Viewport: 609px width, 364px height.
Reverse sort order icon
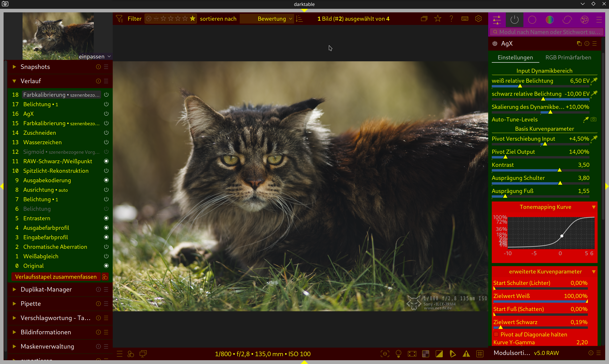click(299, 19)
